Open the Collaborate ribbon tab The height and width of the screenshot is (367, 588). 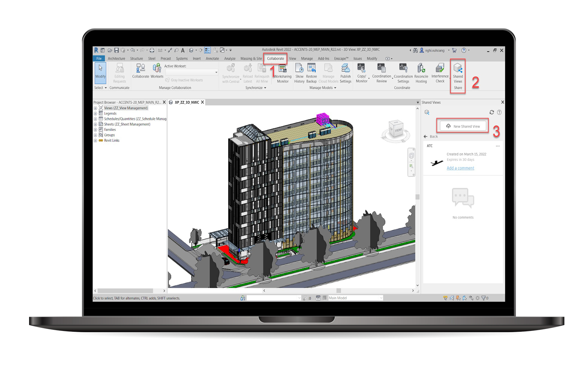tap(276, 58)
